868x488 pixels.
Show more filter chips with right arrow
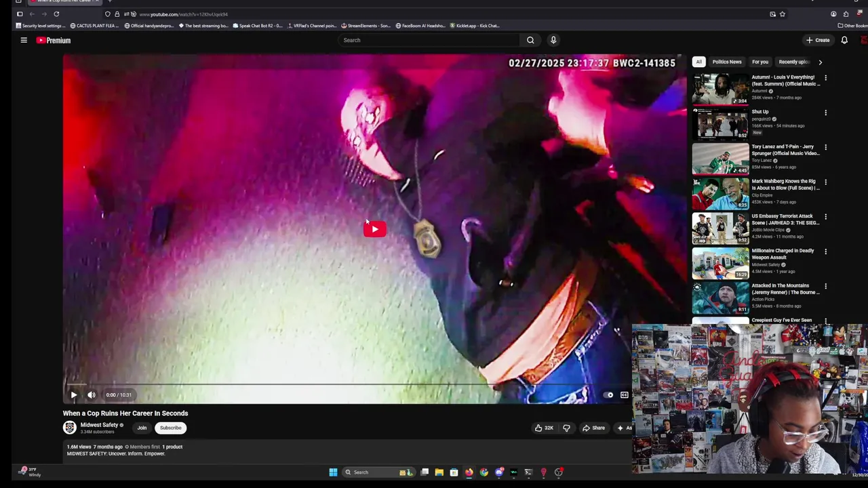pos(820,62)
